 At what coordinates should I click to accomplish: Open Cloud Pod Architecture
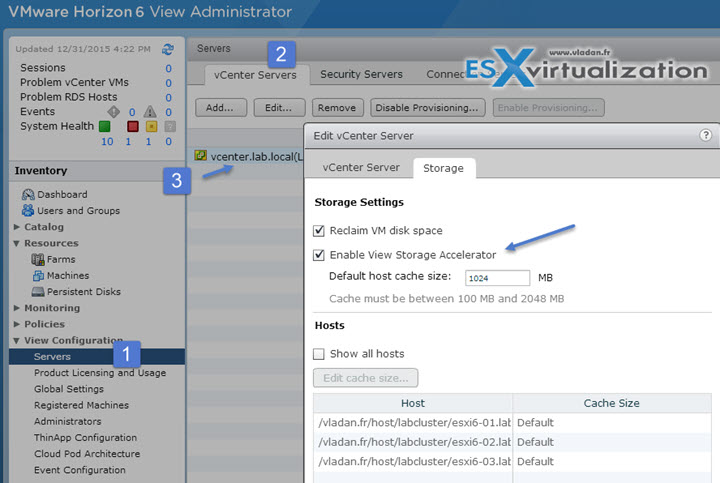[x=87, y=454]
